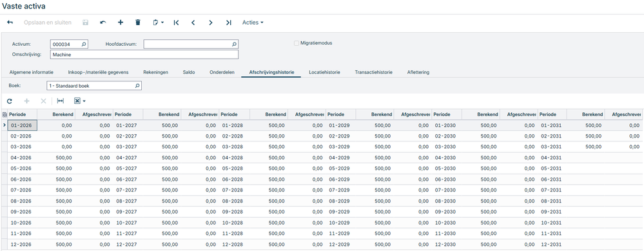
Task: Select period cell 01-2026
Action: (x=23, y=125)
